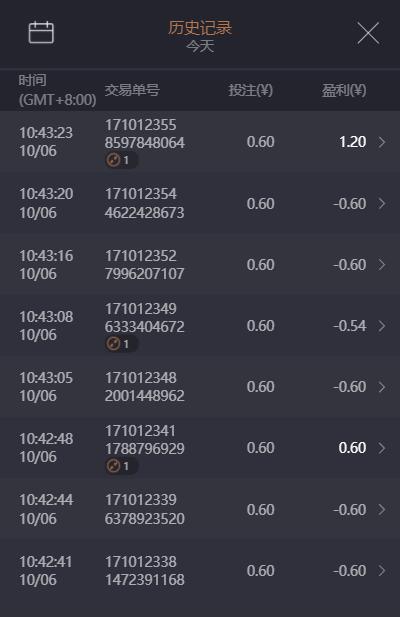The height and width of the screenshot is (617, 400).
Task: Click the 交易单号 column header
Action: click(x=132, y=90)
